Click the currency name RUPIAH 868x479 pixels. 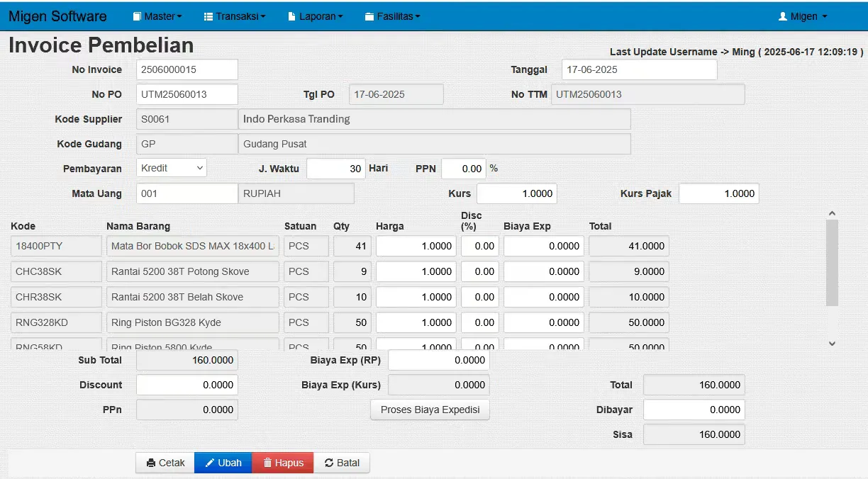coord(296,193)
